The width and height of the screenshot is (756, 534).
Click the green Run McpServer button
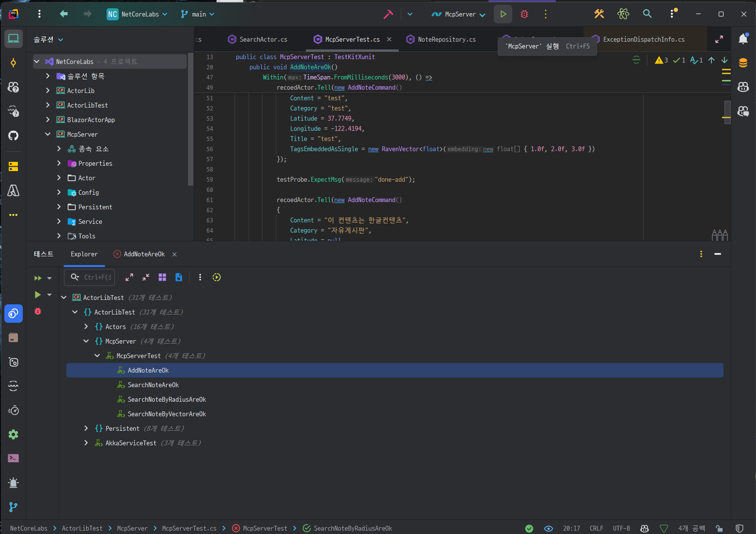tap(503, 14)
